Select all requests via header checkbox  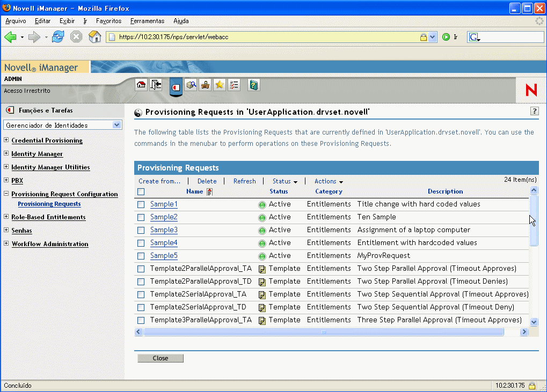click(140, 191)
